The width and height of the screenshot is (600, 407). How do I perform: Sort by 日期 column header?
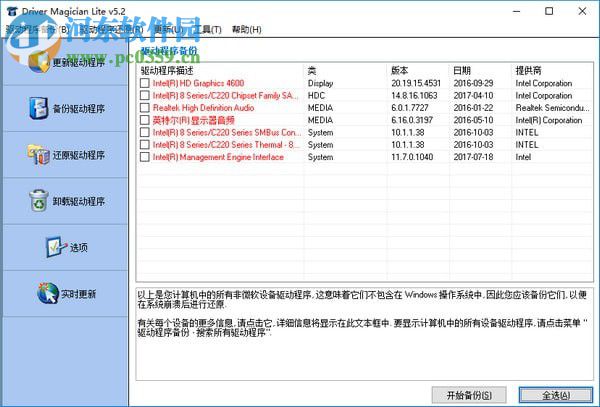(480, 70)
